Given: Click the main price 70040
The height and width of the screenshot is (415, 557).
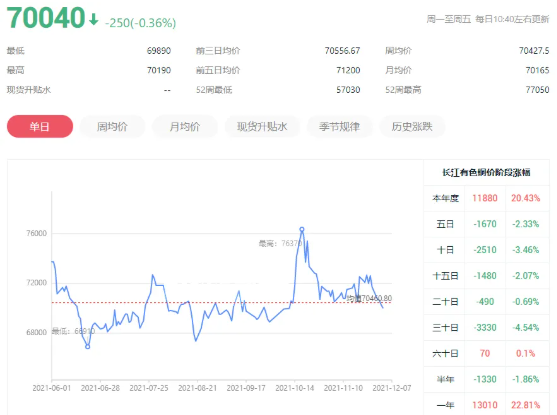Looking at the screenshot, I should click(46, 18).
